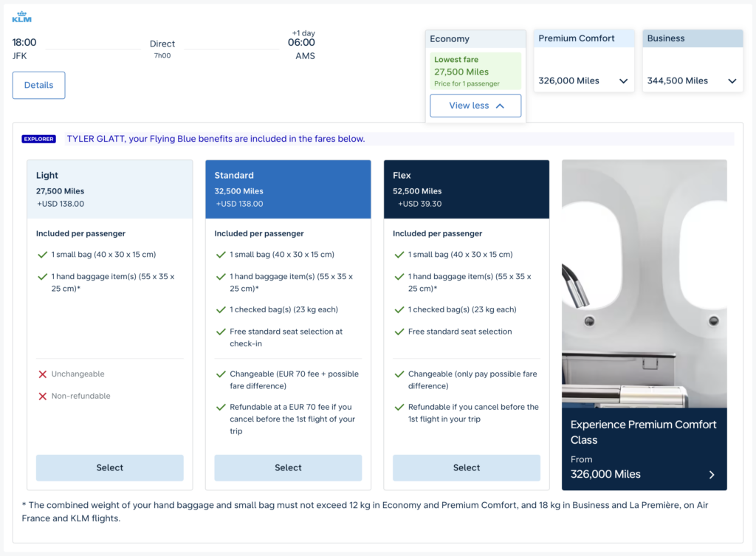Click +USD 39.30 in Flex fare

tap(419, 204)
